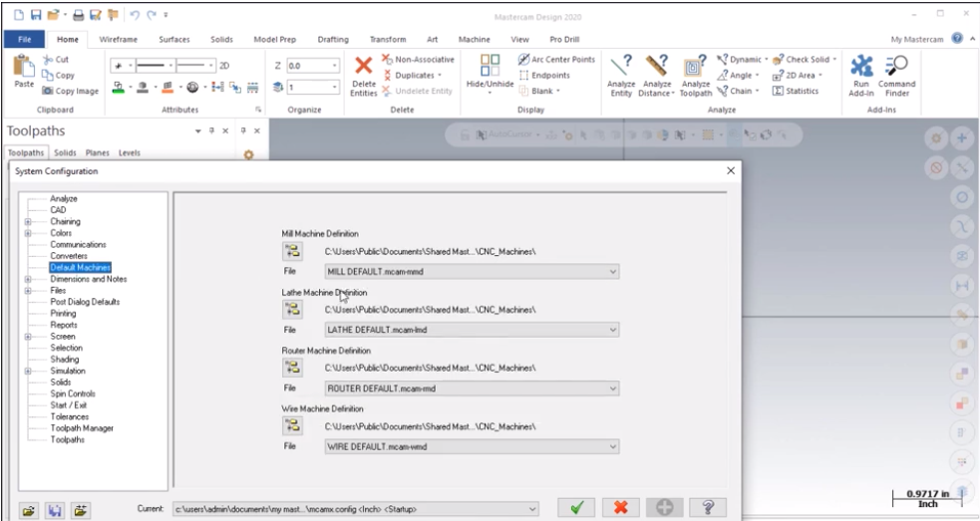Open the Duplicates dropdown arrow

pyautogui.click(x=440, y=75)
